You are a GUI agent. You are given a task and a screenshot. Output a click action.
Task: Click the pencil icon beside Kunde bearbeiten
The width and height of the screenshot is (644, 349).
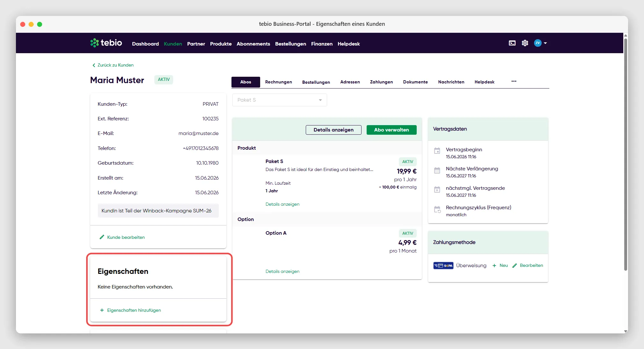click(102, 237)
